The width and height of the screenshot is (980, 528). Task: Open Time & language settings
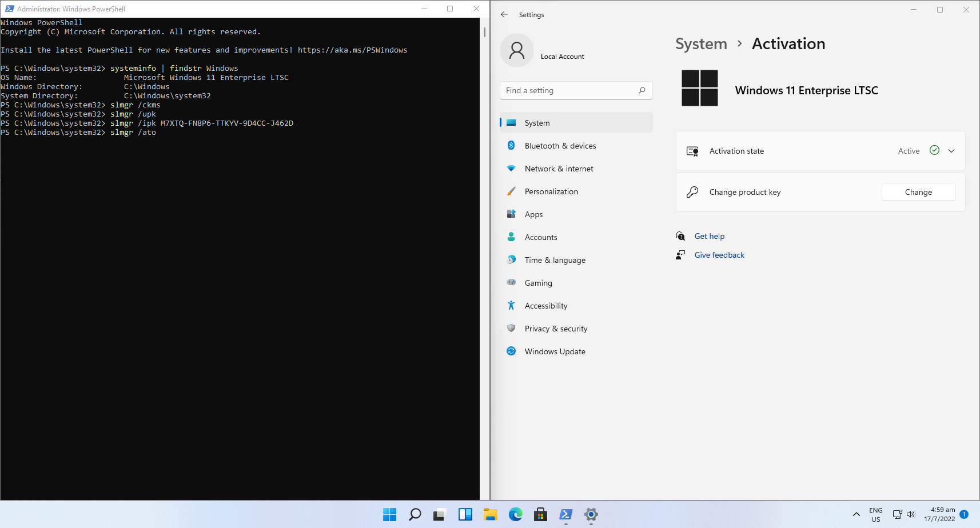576,260
